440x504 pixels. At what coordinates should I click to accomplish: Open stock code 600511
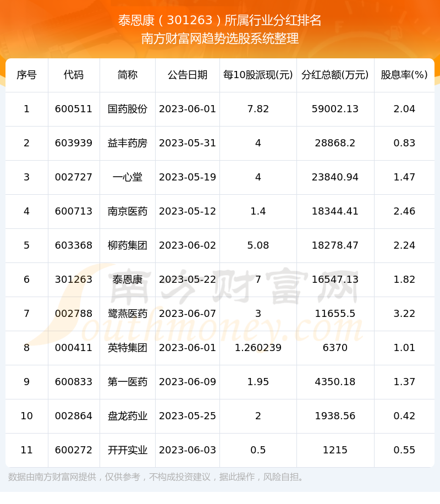(74, 109)
